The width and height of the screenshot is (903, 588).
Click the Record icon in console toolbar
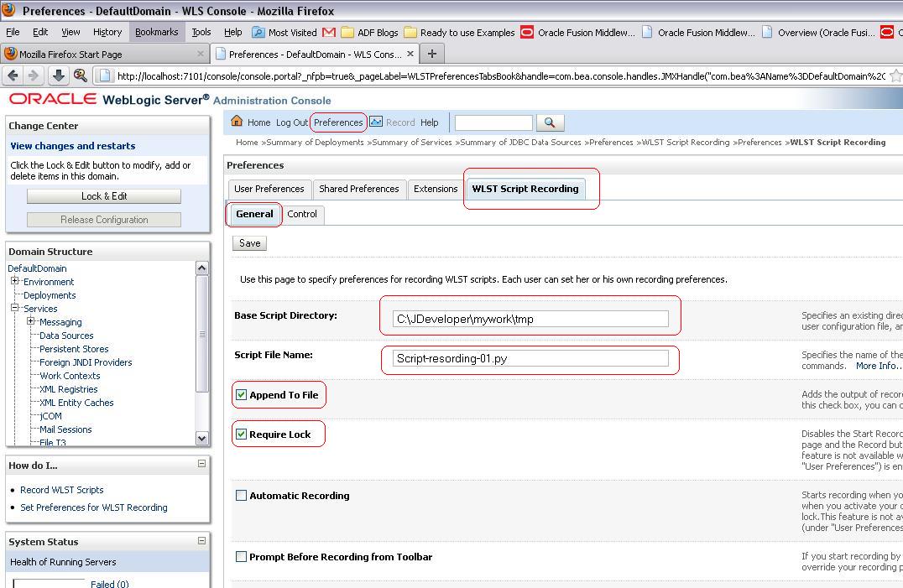tap(376, 122)
